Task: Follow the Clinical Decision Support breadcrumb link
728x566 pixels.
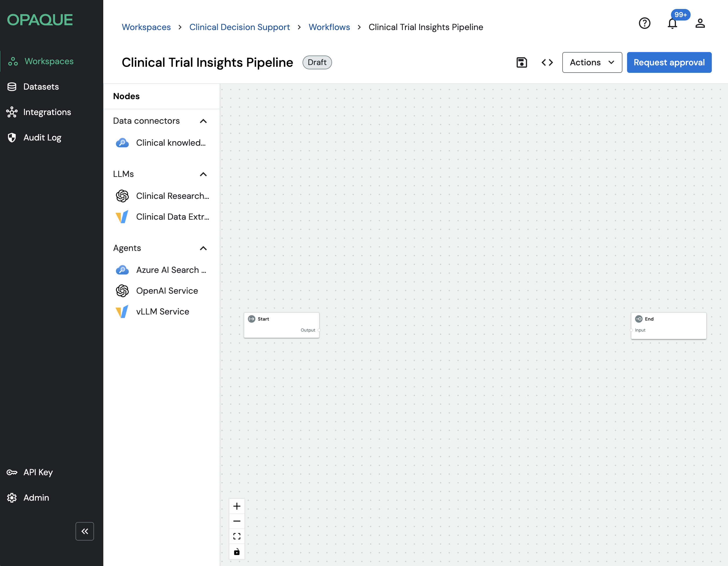Action: pyautogui.click(x=239, y=27)
